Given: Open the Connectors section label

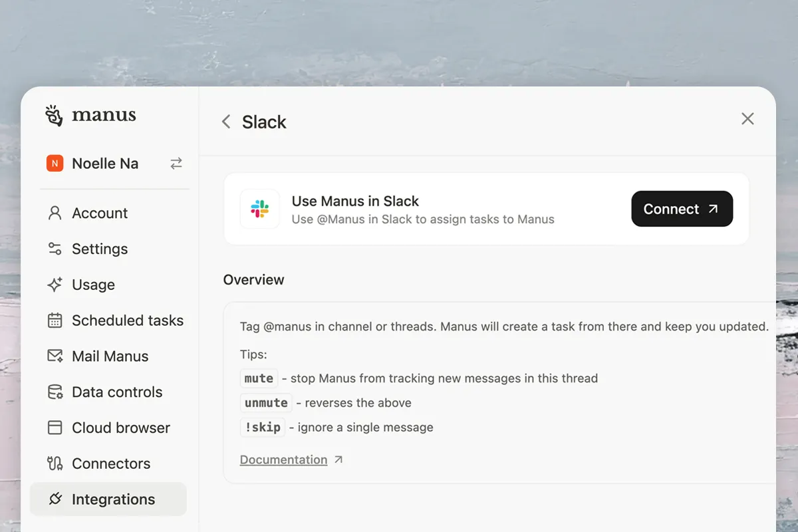Looking at the screenshot, I should pyautogui.click(x=111, y=464).
